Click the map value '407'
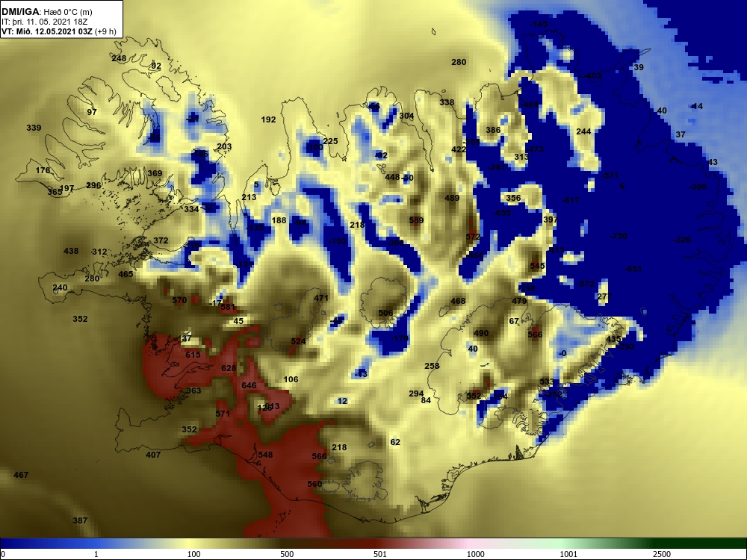Viewport: 747px width, 560px height. pyautogui.click(x=153, y=455)
